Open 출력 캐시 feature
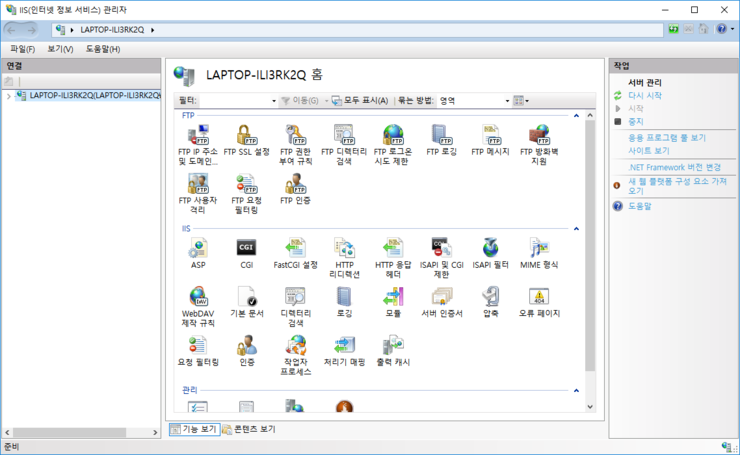The height and width of the screenshot is (455, 740). coord(393,351)
